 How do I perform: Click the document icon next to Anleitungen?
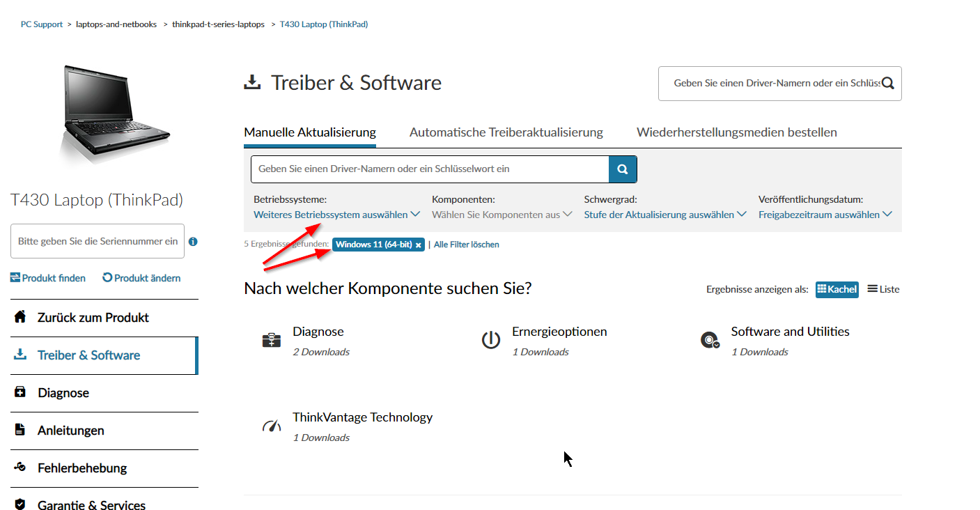tap(20, 430)
